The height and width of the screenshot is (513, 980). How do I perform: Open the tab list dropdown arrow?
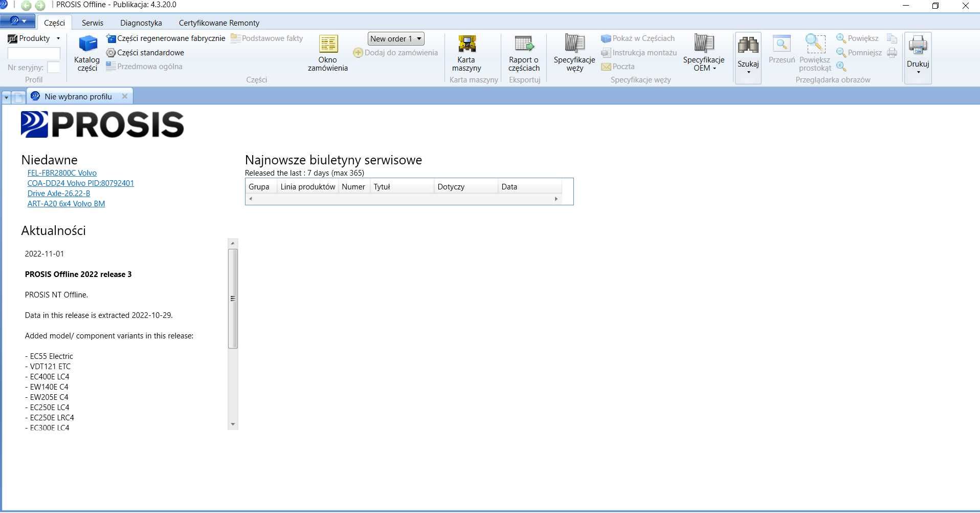click(x=6, y=97)
